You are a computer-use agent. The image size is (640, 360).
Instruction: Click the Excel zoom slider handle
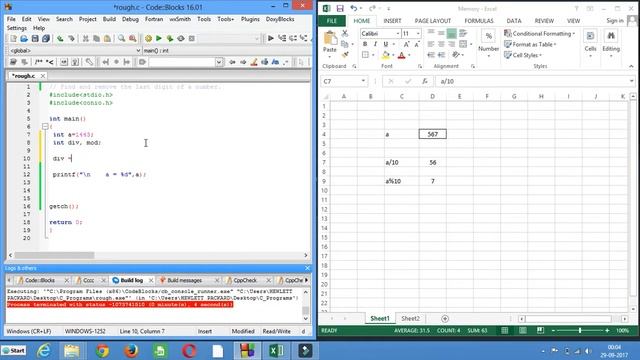click(580, 330)
